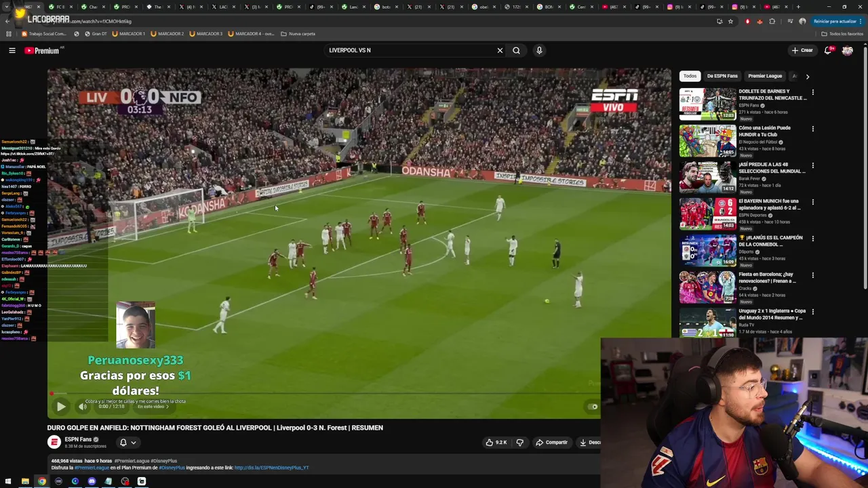868x488 pixels.
Task: Select the Premier League filter chip
Action: (765, 76)
